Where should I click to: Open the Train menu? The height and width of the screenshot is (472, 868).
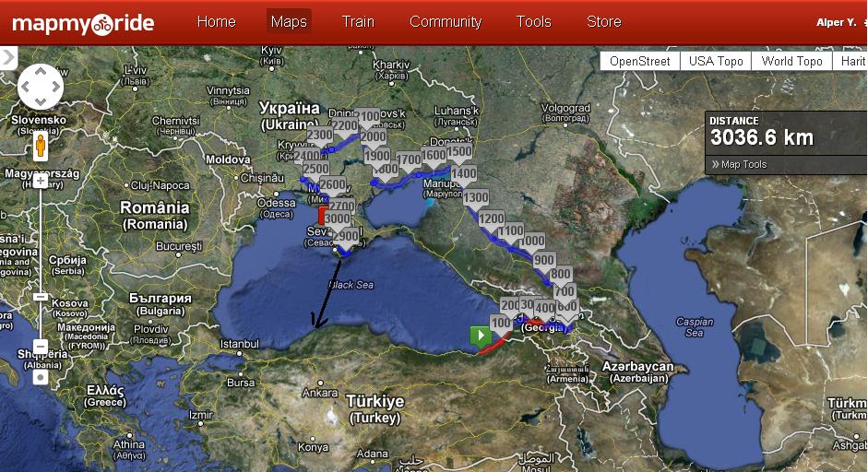click(358, 22)
